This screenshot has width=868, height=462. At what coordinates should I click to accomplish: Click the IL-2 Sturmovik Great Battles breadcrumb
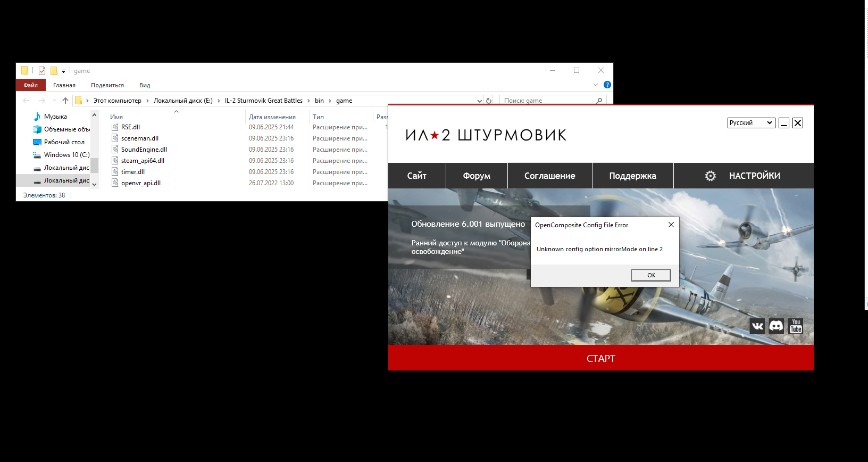point(264,101)
